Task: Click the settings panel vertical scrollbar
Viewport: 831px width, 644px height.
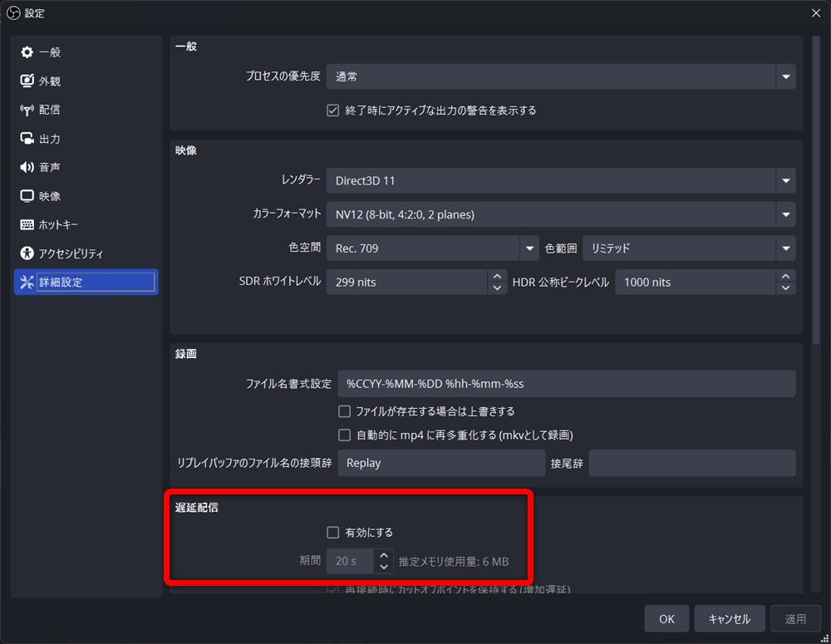Action: click(x=816, y=189)
